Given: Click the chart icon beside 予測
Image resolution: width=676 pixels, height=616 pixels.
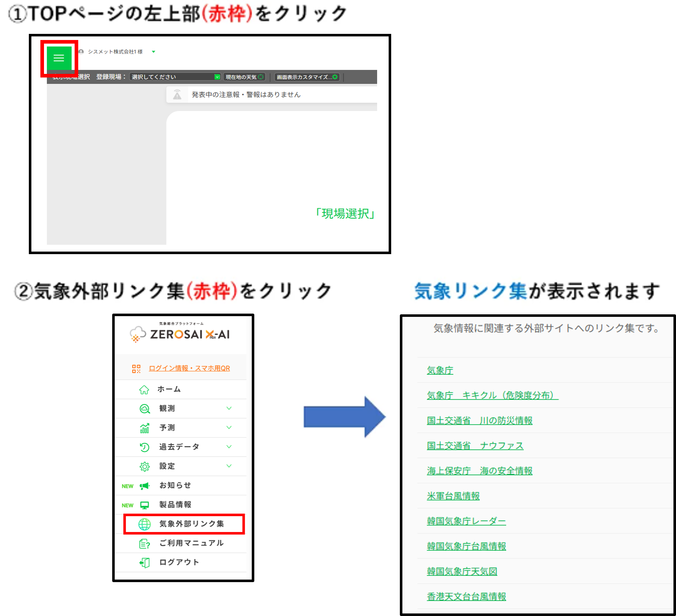Looking at the screenshot, I should tap(144, 428).
